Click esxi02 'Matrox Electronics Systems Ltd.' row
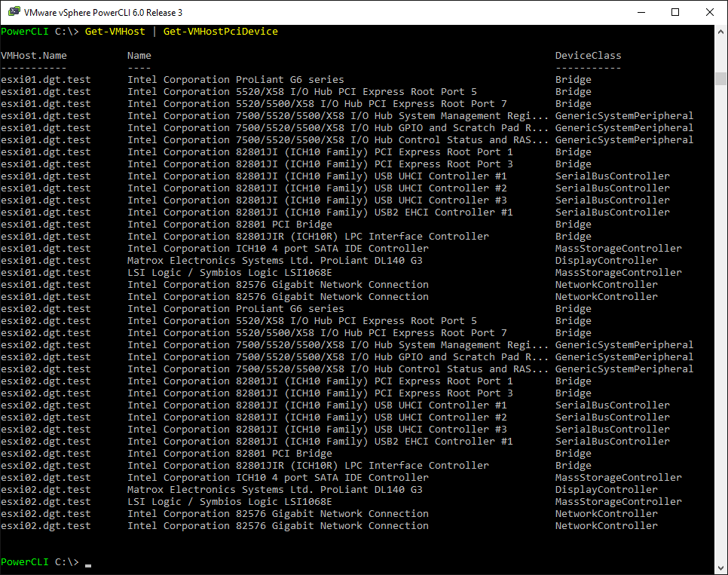 click(329, 490)
